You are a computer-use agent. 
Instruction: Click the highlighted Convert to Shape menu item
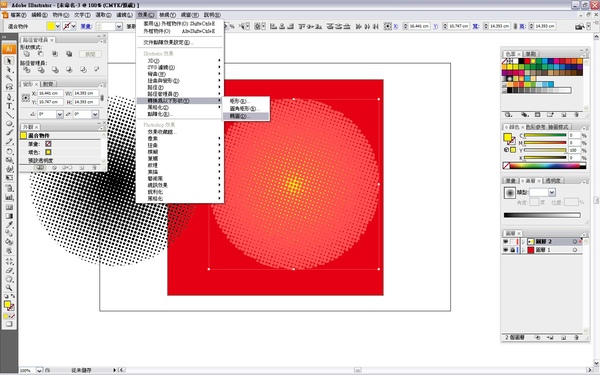coord(179,101)
